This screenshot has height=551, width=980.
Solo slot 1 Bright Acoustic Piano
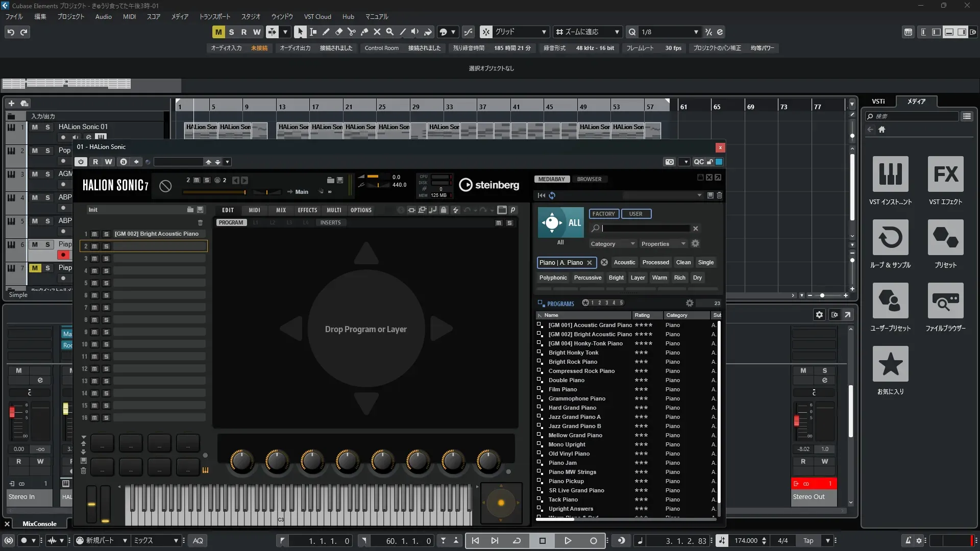click(x=106, y=234)
